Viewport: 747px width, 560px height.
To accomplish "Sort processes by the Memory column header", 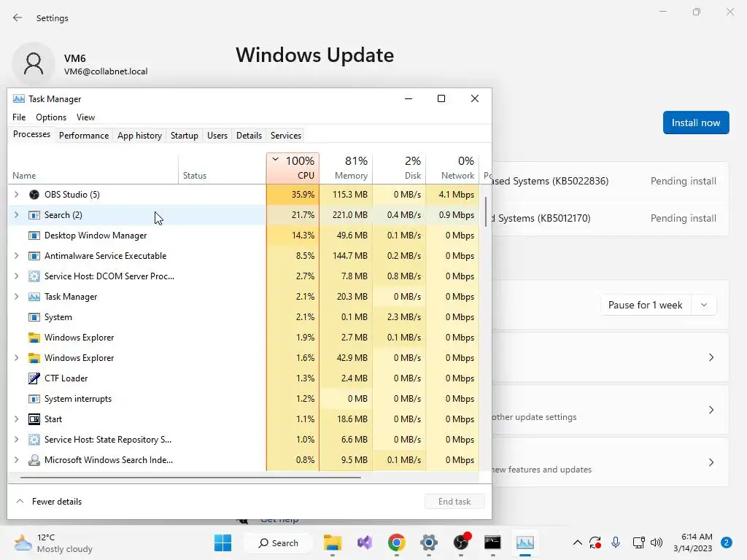I will tap(347, 168).
